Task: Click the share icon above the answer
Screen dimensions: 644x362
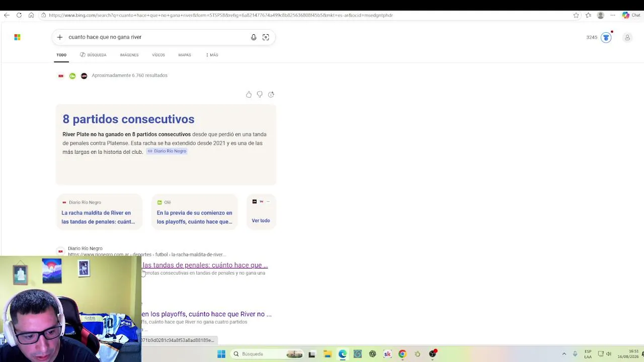Action: coord(271,95)
